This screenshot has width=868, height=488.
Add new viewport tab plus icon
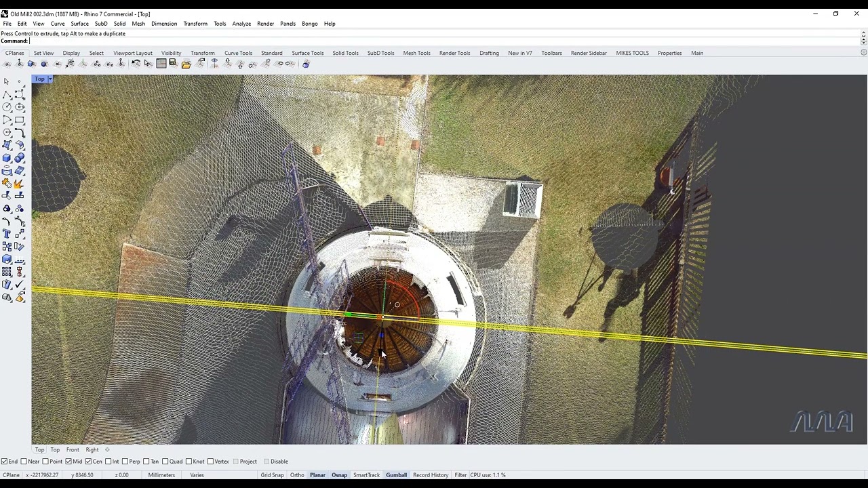pos(107,449)
